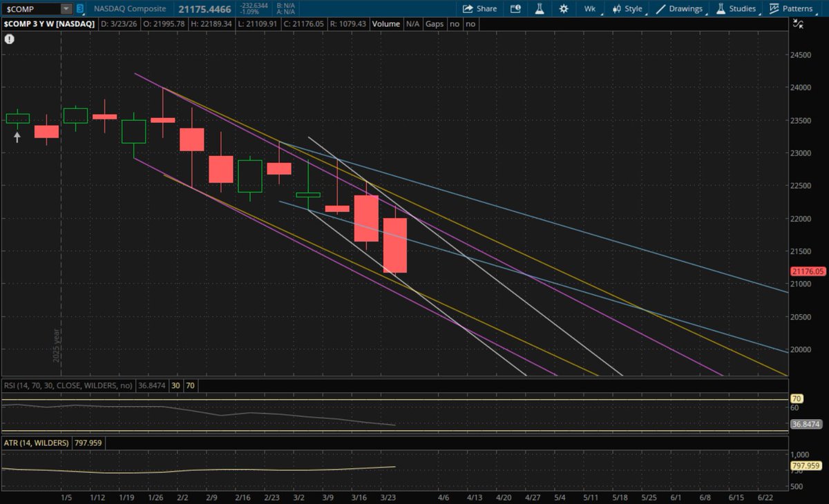This screenshot has height=504, width=829.
Task: Click the 6/22 date on the time axis
Action: click(765, 497)
